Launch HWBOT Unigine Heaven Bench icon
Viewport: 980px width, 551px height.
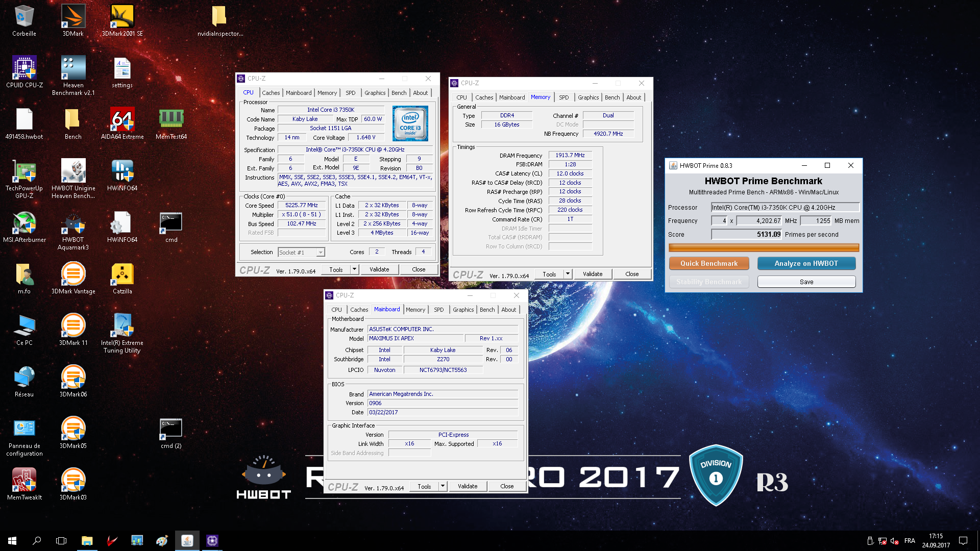pyautogui.click(x=73, y=179)
